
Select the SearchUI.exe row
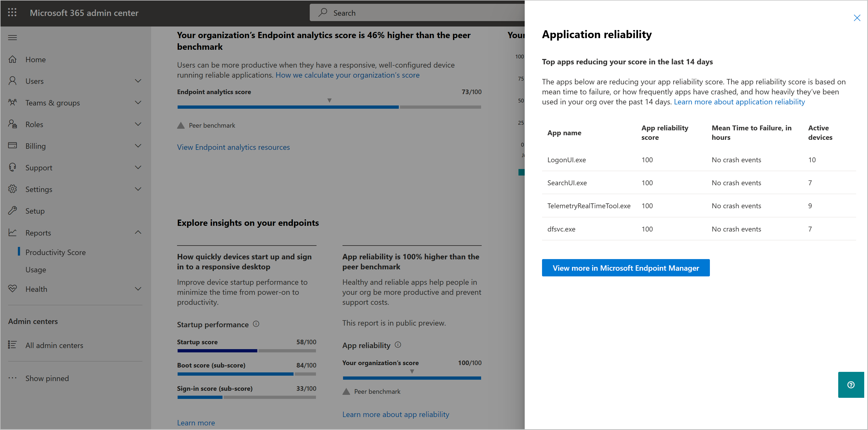point(699,183)
